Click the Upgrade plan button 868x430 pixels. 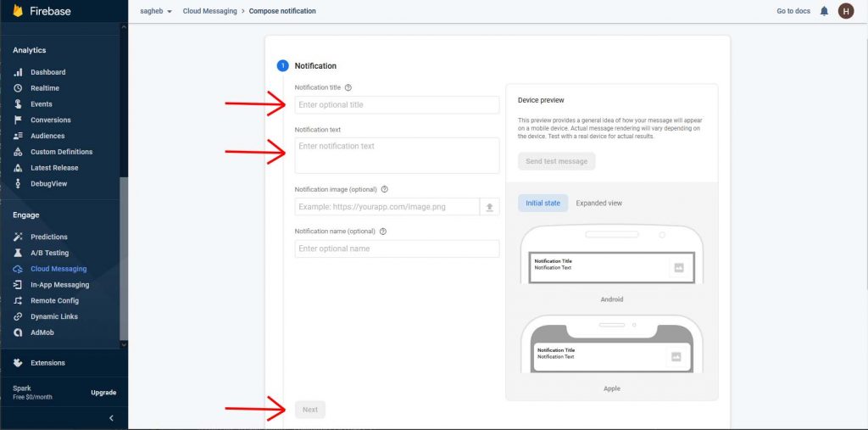click(103, 393)
